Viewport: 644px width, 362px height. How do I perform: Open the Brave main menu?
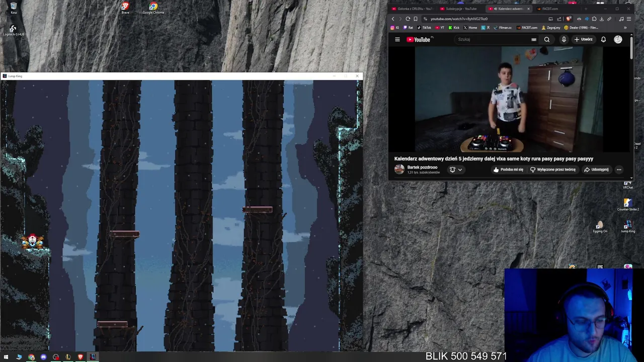(x=629, y=19)
